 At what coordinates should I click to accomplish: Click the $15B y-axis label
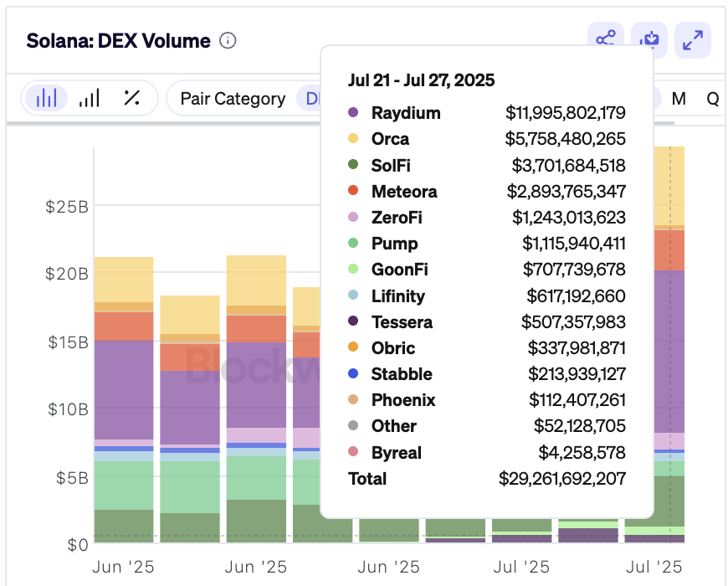click(x=69, y=342)
